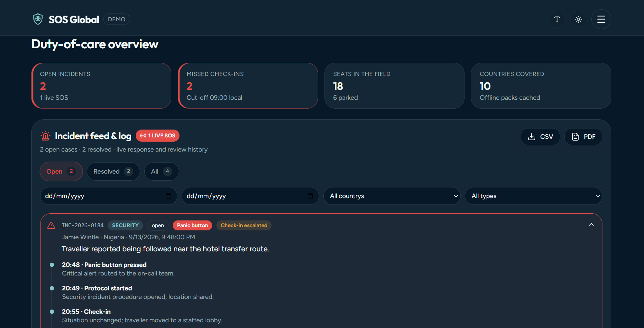Open the All types dropdown

[x=533, y=196]
